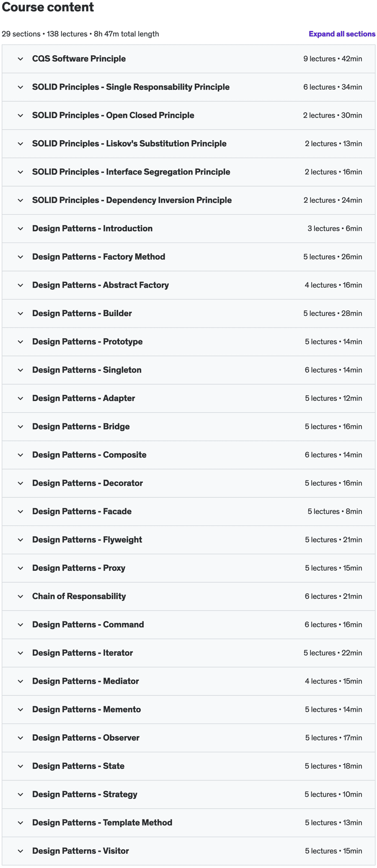Click Expand all sections link
The height and width of the screenshot is (868, 377).
tap(342, 34)
